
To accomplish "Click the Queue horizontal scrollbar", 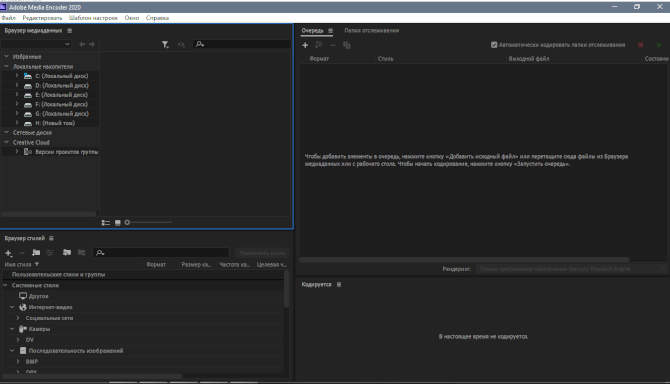I will (x=464, y=259).
